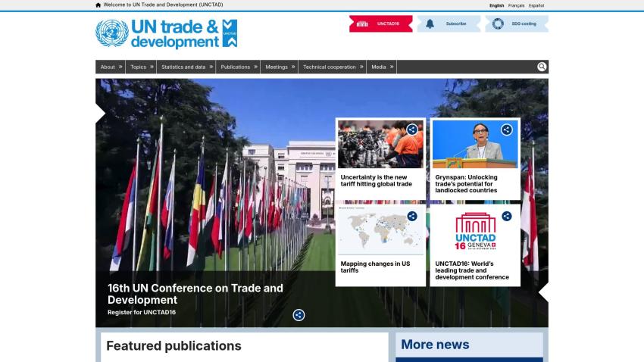Go to previous hero slide arrow
The width and height of the screenshot is (644, 362).
point(101,114)
